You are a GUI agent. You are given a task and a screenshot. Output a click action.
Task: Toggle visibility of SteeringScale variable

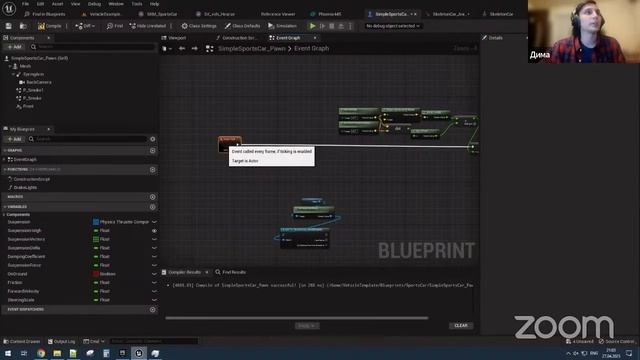154,300
